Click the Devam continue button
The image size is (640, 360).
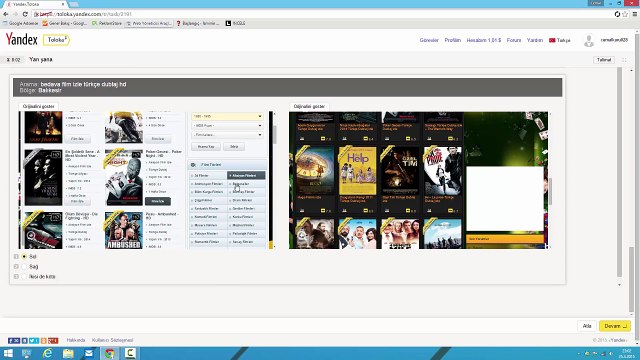(x=615, y=326)
